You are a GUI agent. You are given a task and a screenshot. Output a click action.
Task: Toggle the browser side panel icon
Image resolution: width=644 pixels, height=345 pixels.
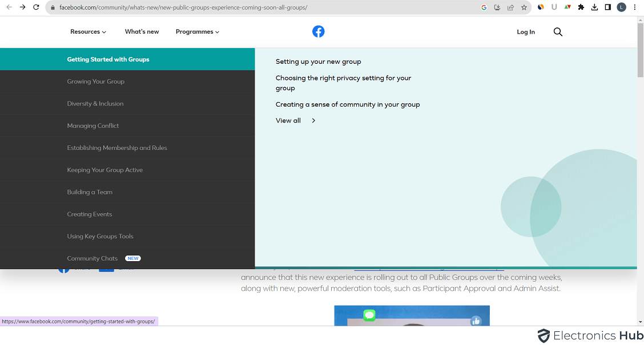click(x=607, y=7)
